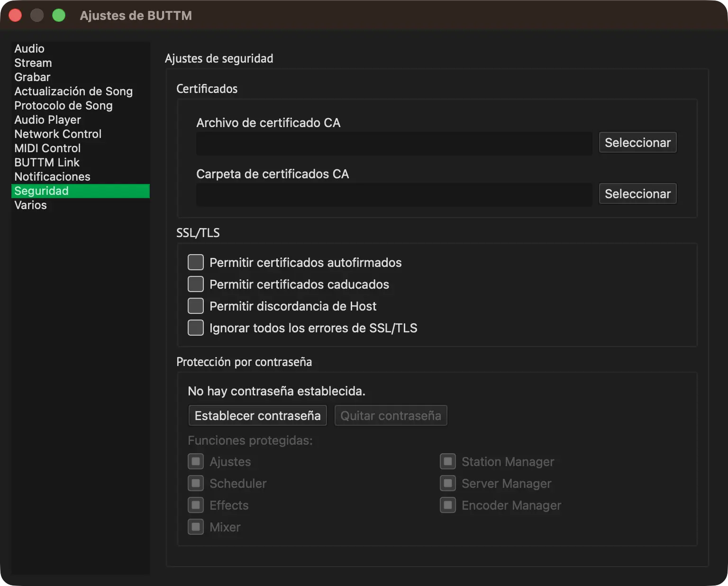Click the 'Ajustes de seguridad' heading
The image size is (728, 586).
tap(219, 58)
